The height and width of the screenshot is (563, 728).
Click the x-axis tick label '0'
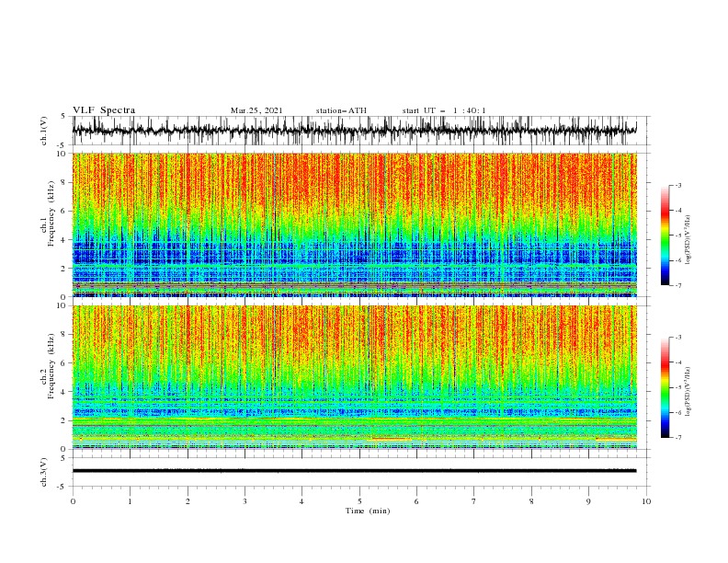[x=73, y=501]
